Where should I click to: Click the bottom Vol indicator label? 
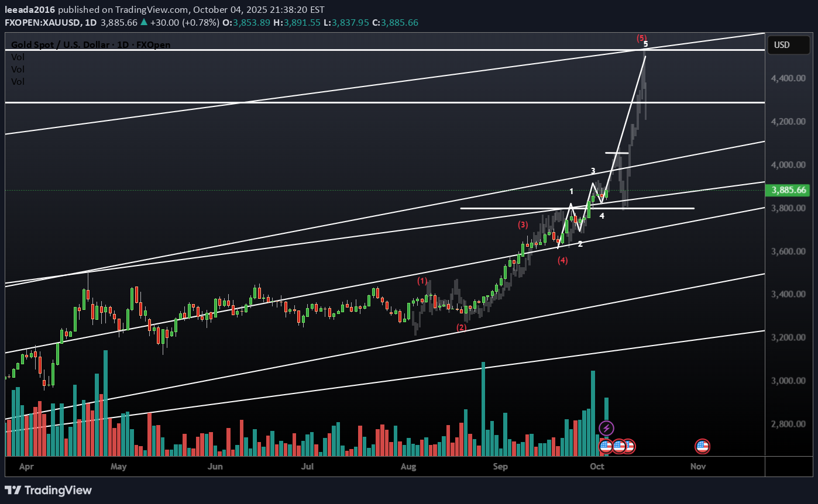[x=18, y=82]
